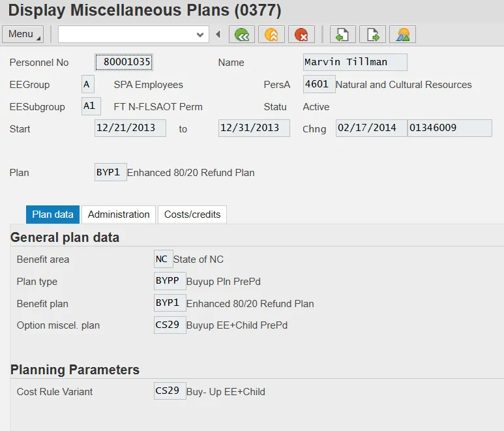
Task: Click the Benefit plan field BYP1
Action: pos(170,303)
